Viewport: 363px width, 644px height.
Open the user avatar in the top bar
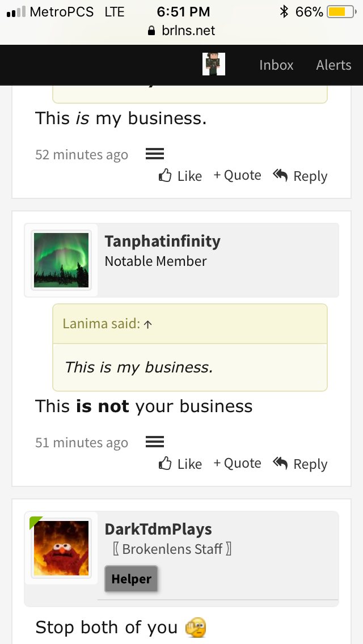click(214, 64)
